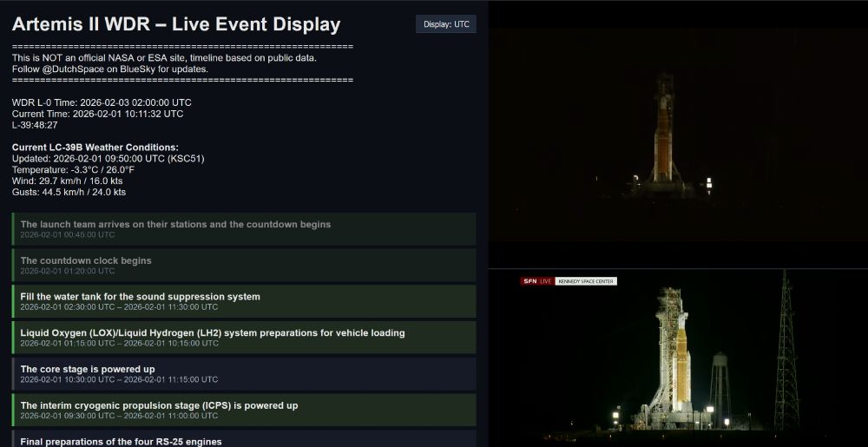Click the Gusts speed reading
The height and width of the screenshot is (447, 868).
pos(69,193)
